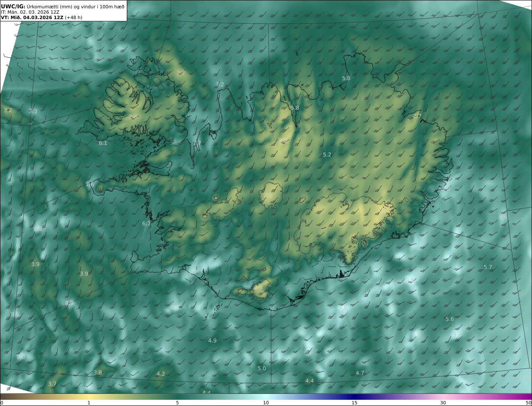The height and width of the screenshot is (406, 532).
Task: Select the IT: Mán. 02. 03. 2026 12Z line
Action: tap(30, 12)
